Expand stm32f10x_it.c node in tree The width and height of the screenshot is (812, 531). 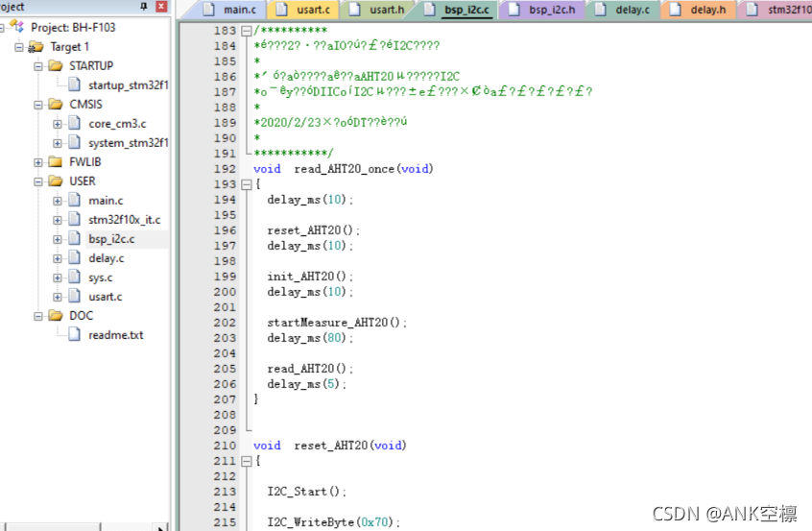(58, 220)
